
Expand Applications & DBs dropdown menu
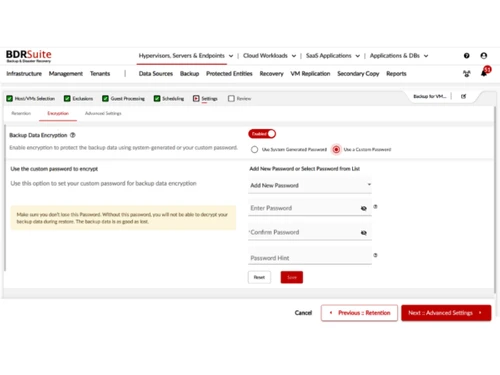coord(399,56)
